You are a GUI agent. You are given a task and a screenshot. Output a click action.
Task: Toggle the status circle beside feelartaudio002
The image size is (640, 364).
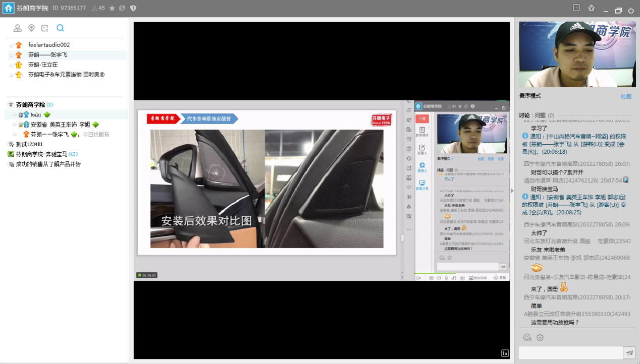click(x=12, y=45)
